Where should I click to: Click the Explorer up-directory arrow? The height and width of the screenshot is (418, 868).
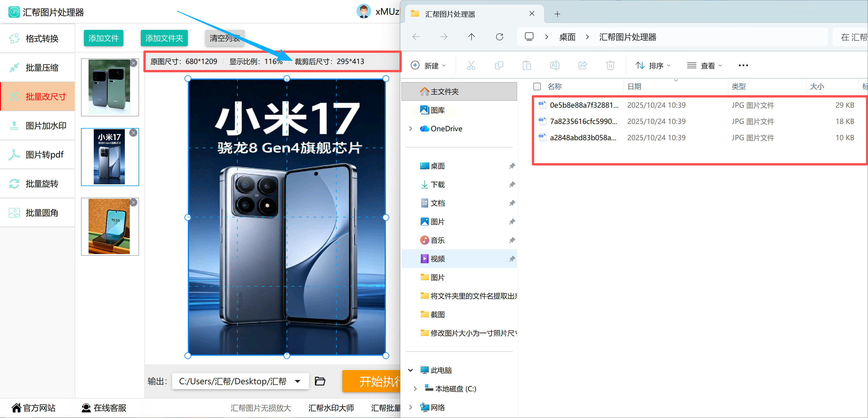point(471,37)
